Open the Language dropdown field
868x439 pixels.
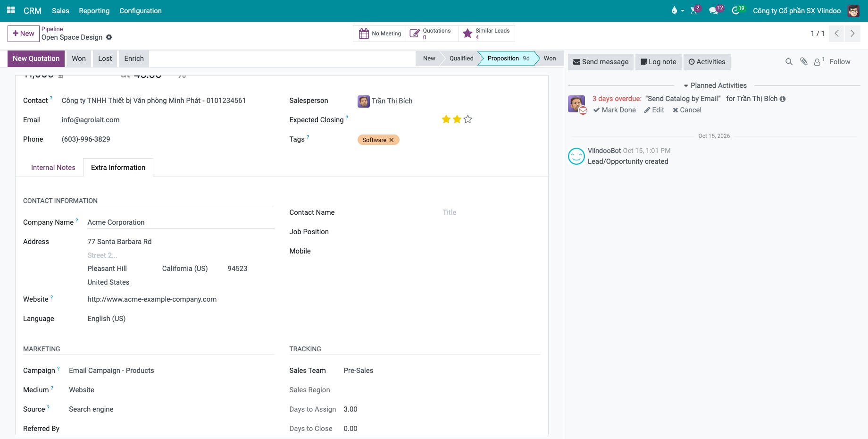[181, 319]
